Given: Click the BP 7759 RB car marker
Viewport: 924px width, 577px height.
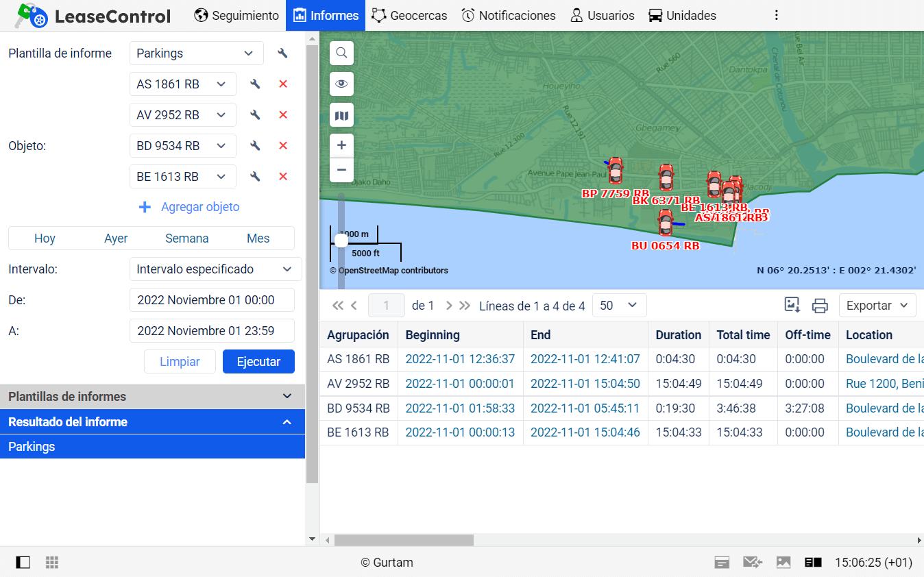Looking at the screenshot, I should tap(616, 171).
